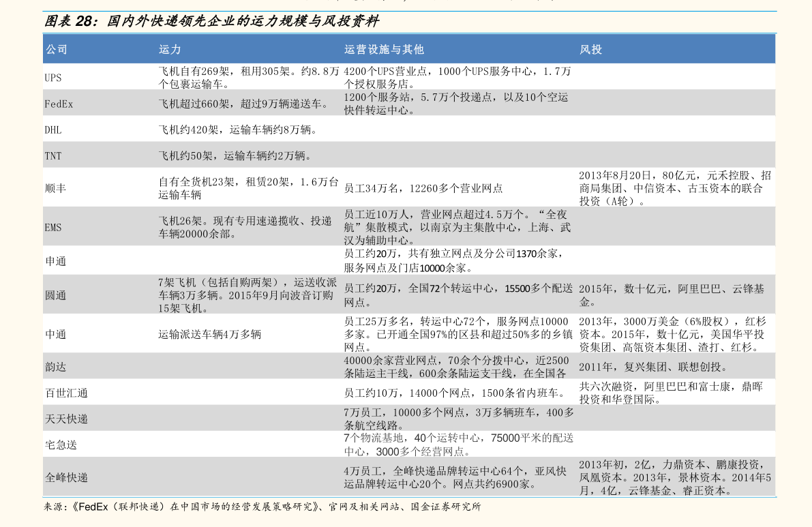This screenshot has height=527, width=812.
Task: Click EMS facilities '员工近10万人'
Action: [x=376, y=214]
